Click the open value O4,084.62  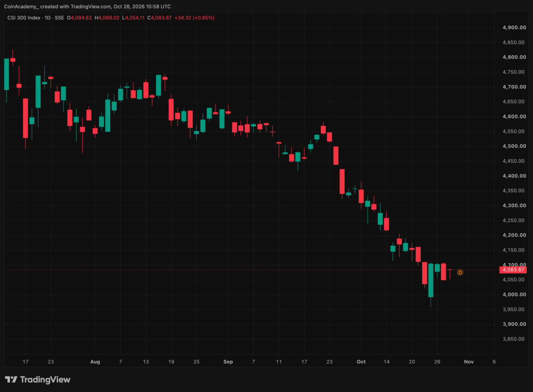[x=79, y=18]
